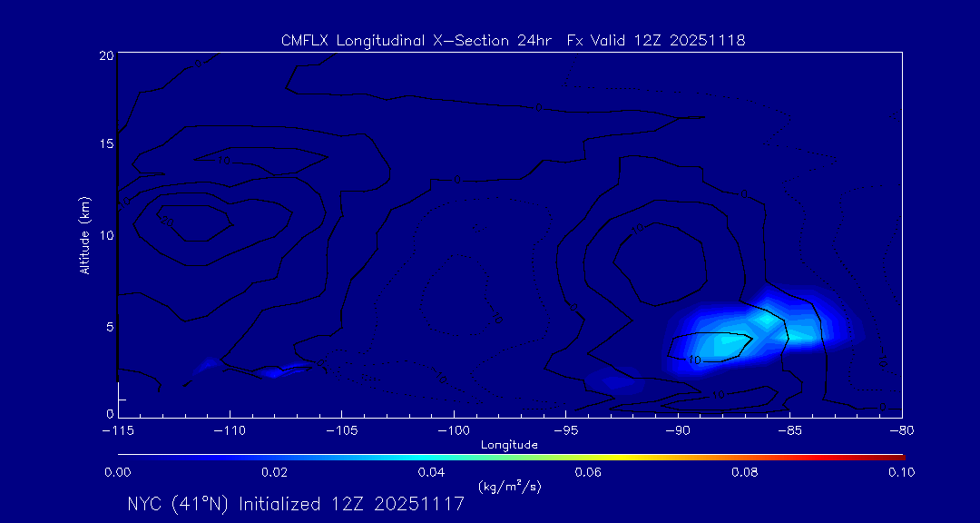Click the 20 altitude tick label
The image size is (980, 523).
coord(105,55)
